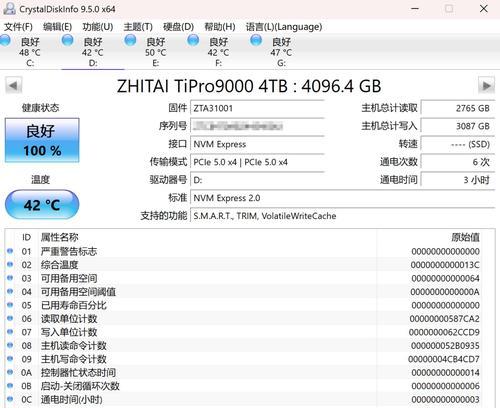Select attribute row 04 可用备用空间阈值
Screen dimensions: 500x408
[243, 292]
